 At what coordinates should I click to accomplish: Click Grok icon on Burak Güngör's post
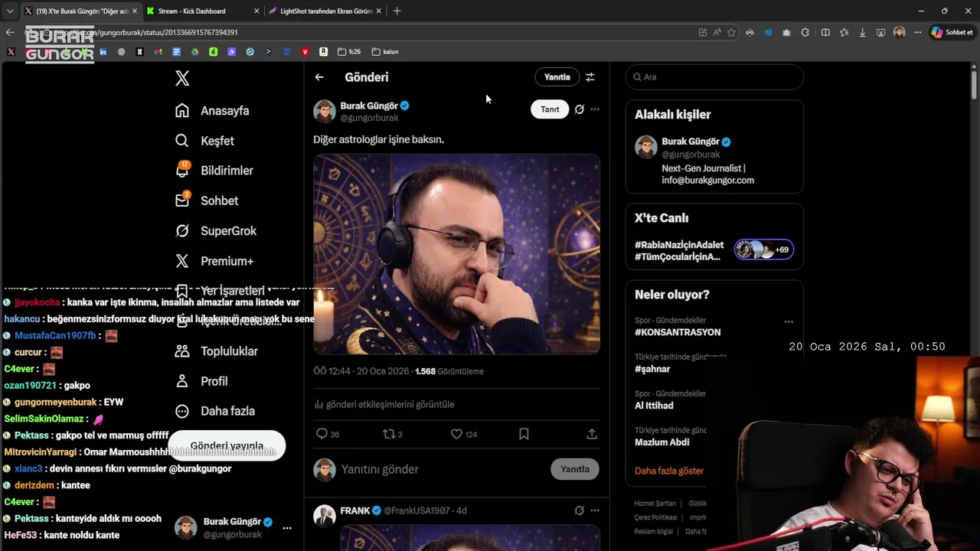(580, 109)
